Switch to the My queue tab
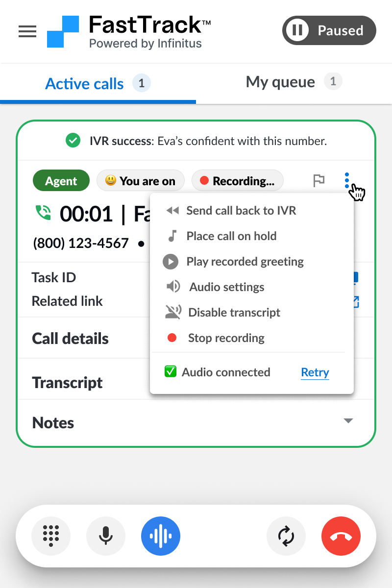This screenshot has width=392, height=588. point(294,82)
